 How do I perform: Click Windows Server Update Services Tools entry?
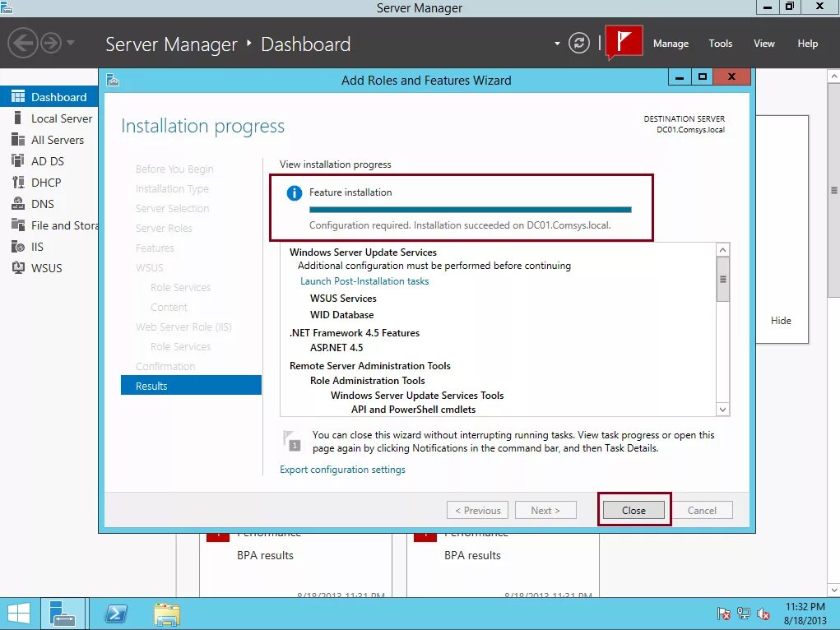[417, 396]
